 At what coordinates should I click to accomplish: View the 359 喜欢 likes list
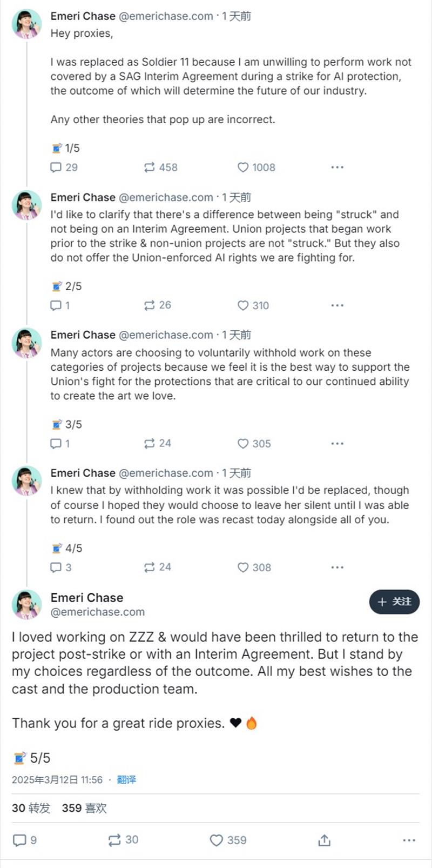[x=84, y=808]
